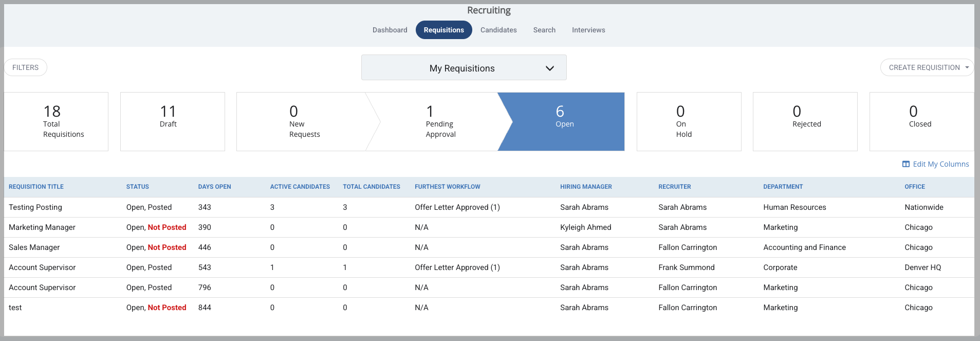Sort by Status column header
The width and height of the screenshot is (980, 341).
point(138,187)
